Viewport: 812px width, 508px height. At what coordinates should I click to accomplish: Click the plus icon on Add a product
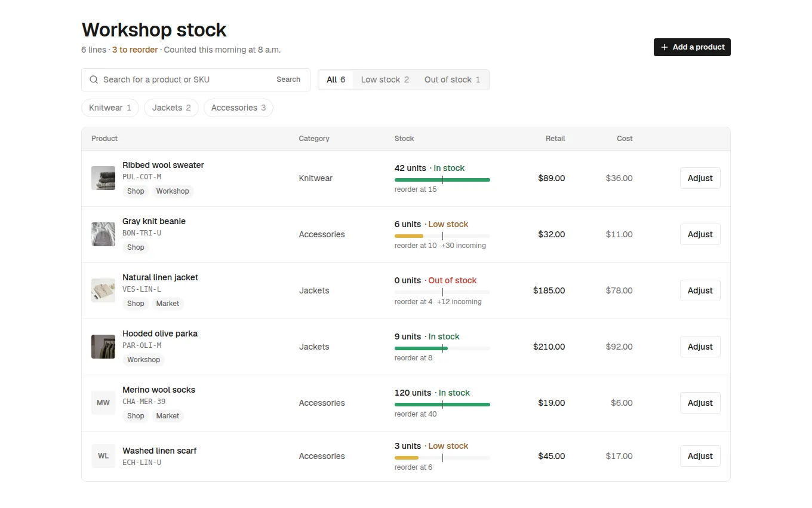pyautogui.click(x=665, y=47)
